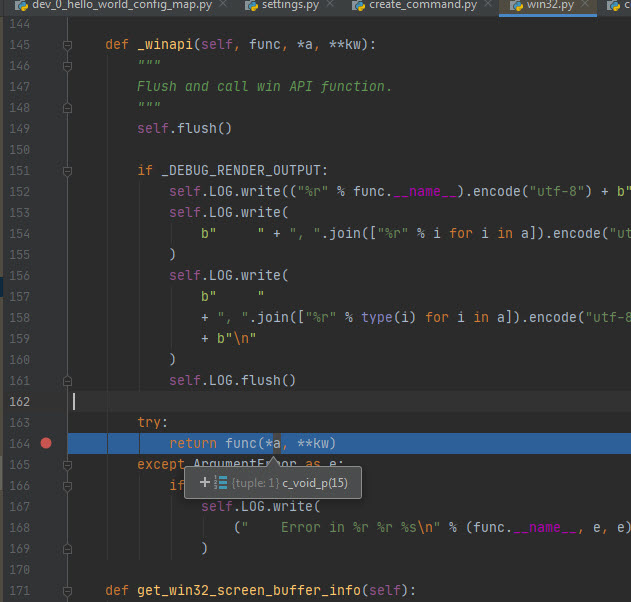The height and width of the screenshot is (602, 631).
Task: Click 'Error in %r %r %s' string
Action: coord(341,527)
